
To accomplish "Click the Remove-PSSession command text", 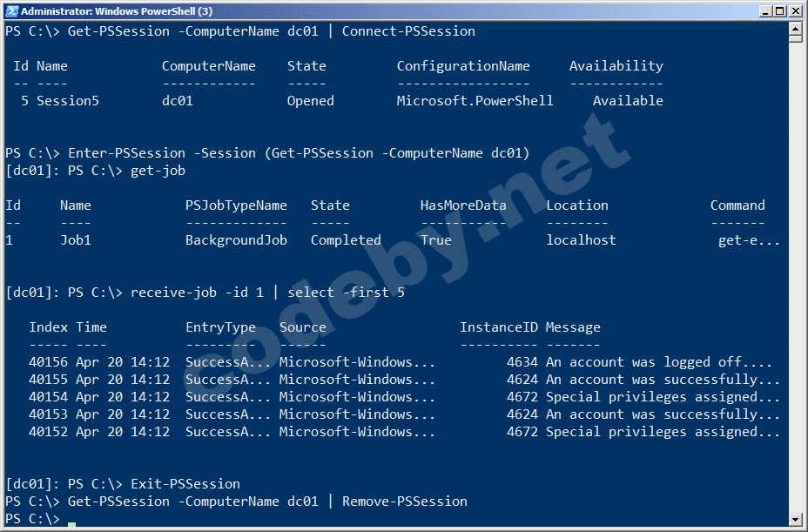I will coord(405,502).
